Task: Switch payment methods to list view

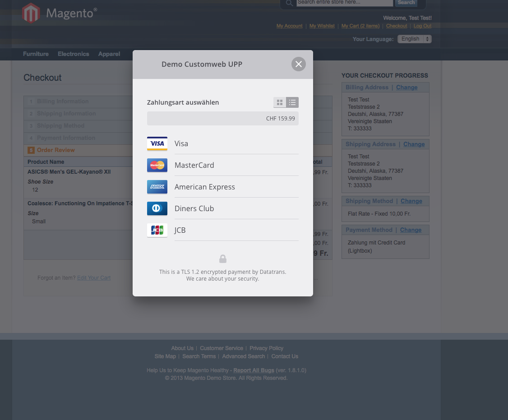Action: coord(292,102)
